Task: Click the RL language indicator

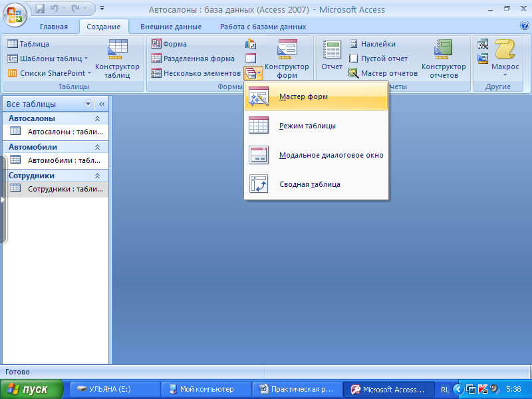Action: (445, 390)
